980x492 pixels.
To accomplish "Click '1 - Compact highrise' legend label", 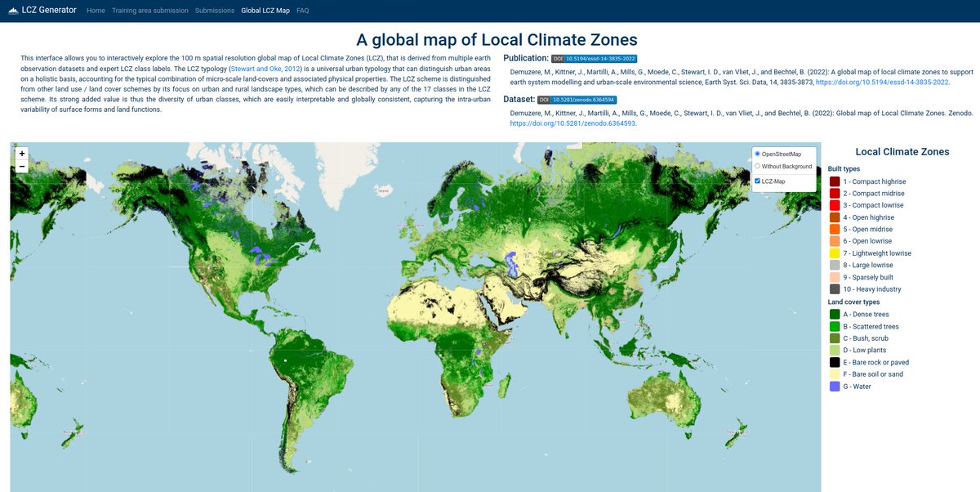I will [875, 181].
